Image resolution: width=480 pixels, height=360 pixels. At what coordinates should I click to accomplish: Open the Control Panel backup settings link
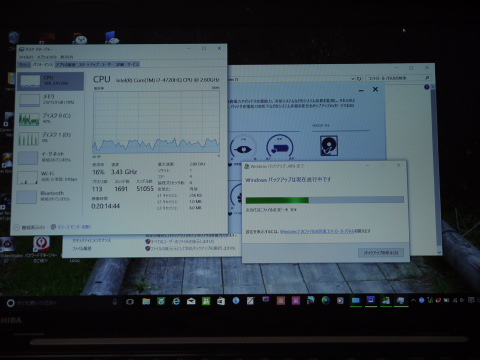coord(325,231)
